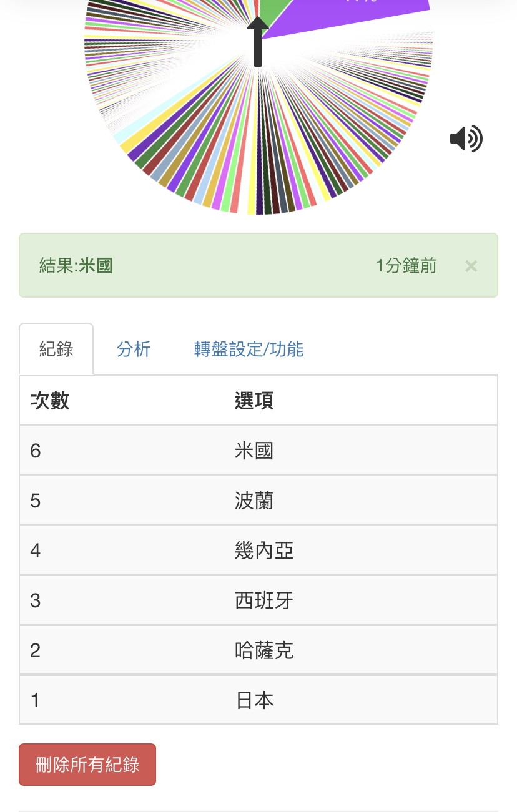Mute the wheel sound speaker icon
The image size is (517, 812).
tap(466, 139)
